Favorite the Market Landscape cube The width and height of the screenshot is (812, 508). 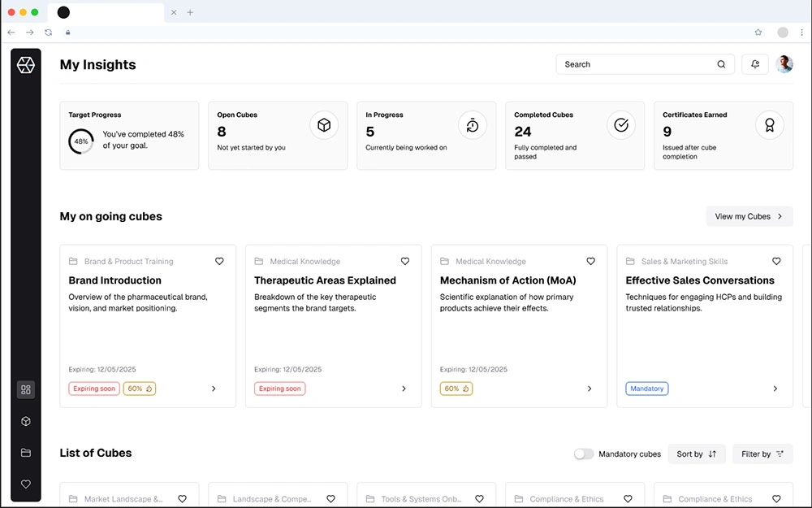coord(182,499)
